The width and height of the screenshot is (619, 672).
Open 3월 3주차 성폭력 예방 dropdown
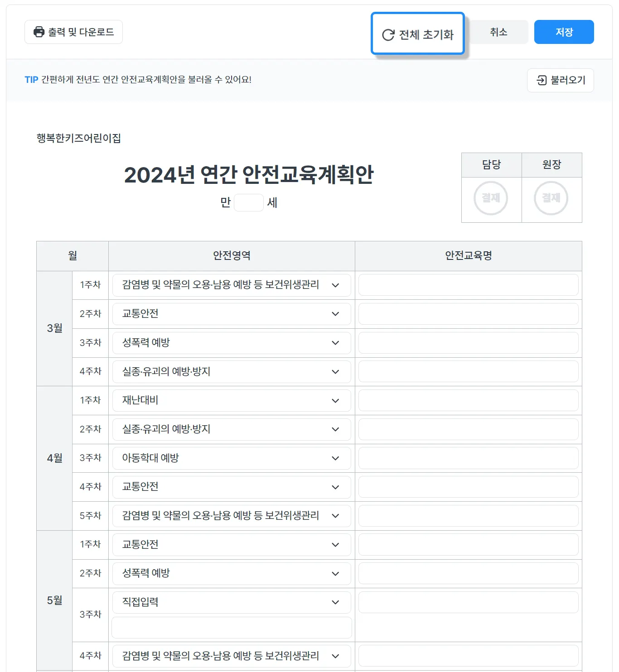232,343
